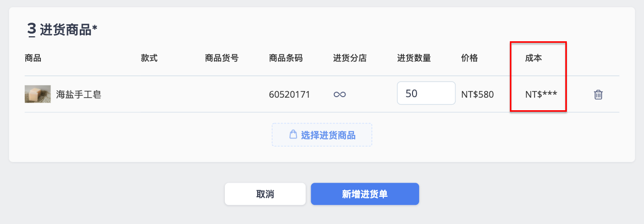Click the 选择进货商品 button
The image size is (644, 224).
(322, 135)
